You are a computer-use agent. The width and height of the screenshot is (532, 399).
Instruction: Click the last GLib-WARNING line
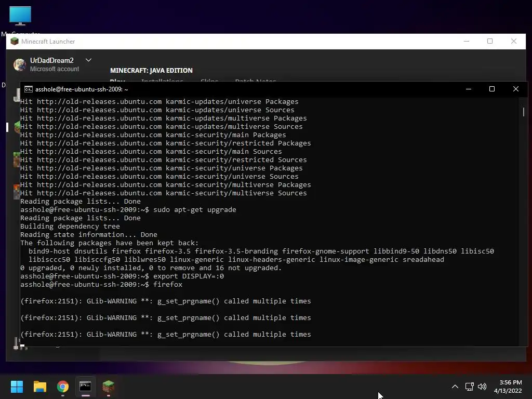[x=166, y=334]
